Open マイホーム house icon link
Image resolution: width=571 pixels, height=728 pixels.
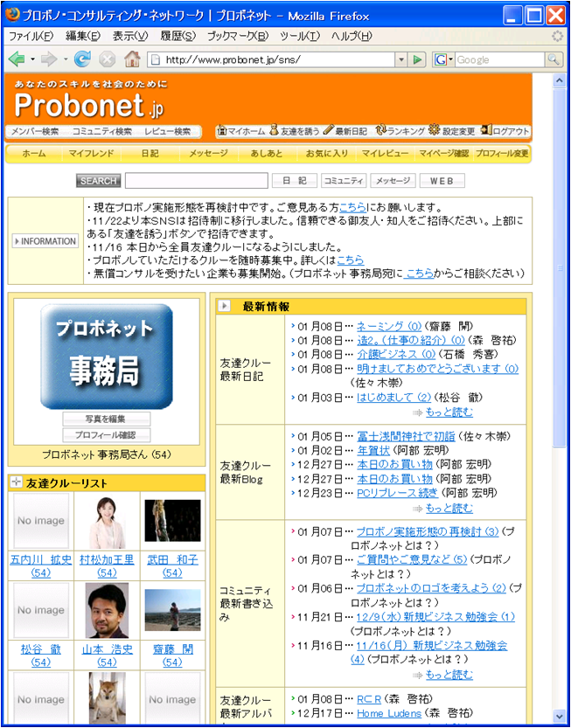tap(223, 130)
